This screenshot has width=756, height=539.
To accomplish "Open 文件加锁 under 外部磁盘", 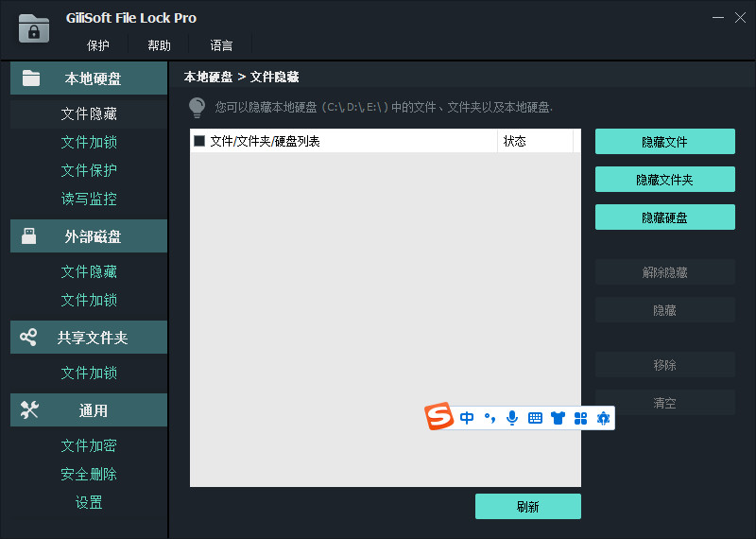I will (89, 300).
